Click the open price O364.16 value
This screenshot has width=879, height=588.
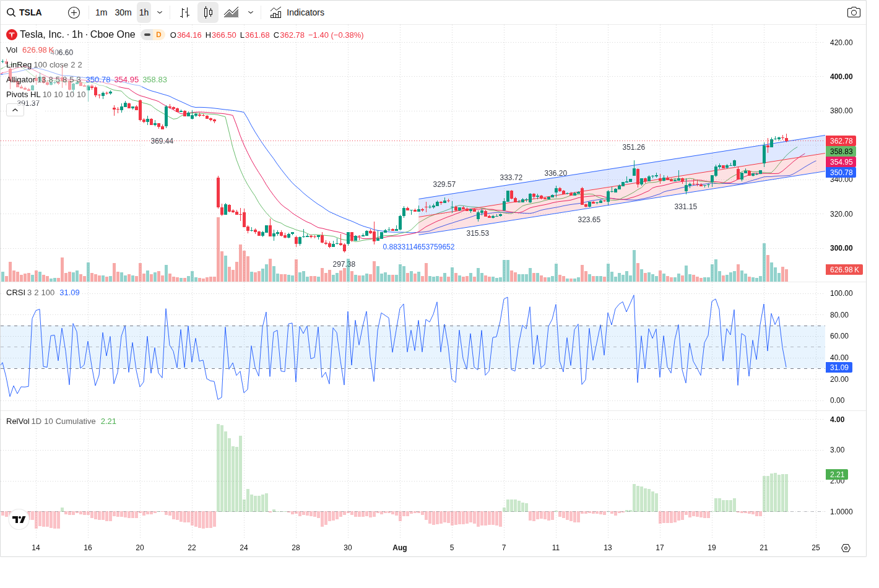186,35
